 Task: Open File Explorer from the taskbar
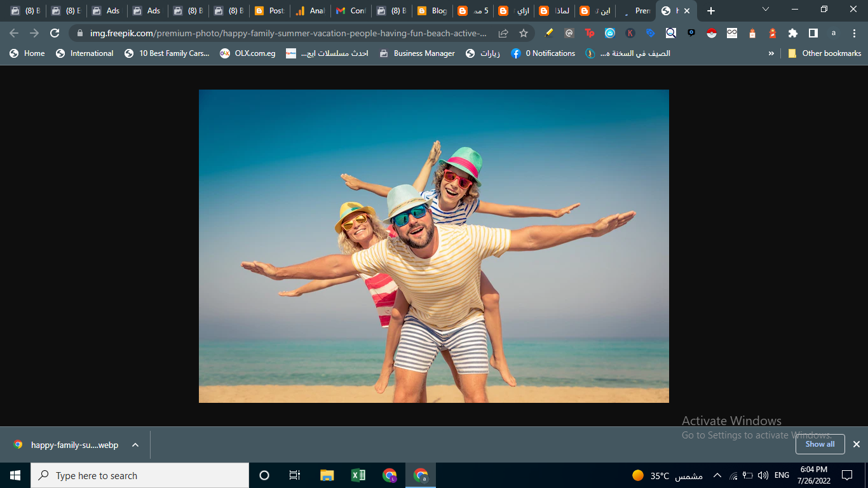327,475
